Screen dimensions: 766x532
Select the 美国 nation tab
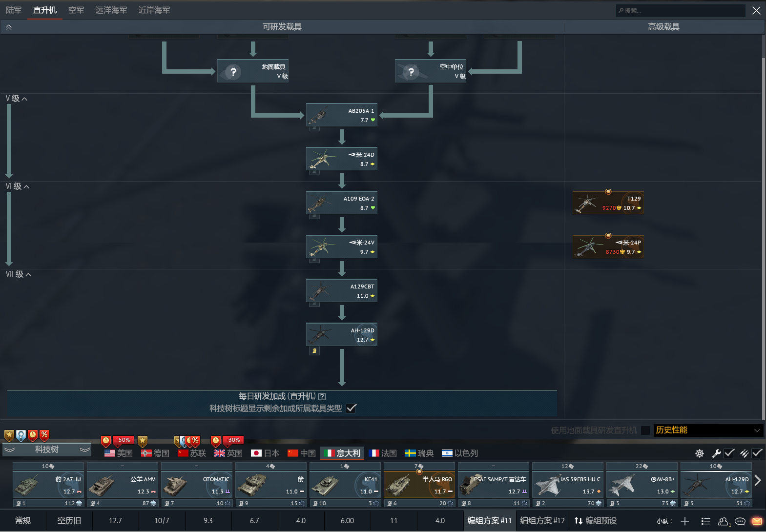tap(119, 453)
